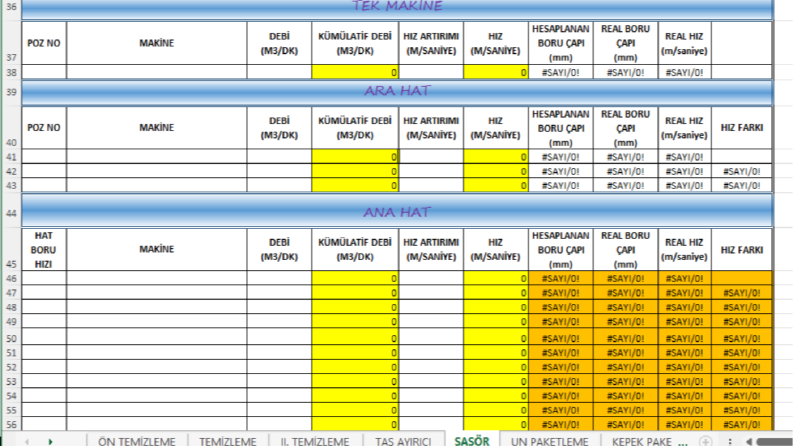Select #SAYI/0! under REAL BORU ÇAPI row 43
The height and width of the screenshot is (446, 793).
pyautogui.click(x=626, y=185)
